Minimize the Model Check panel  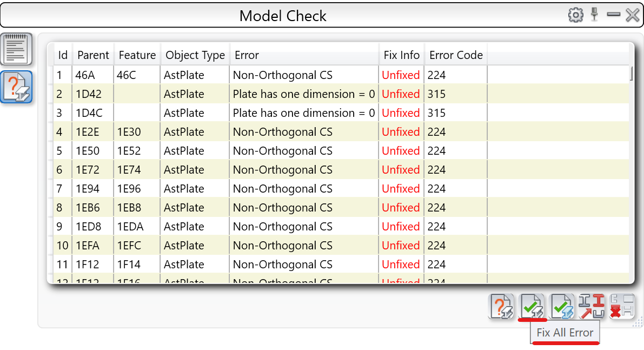coord(613,15)
